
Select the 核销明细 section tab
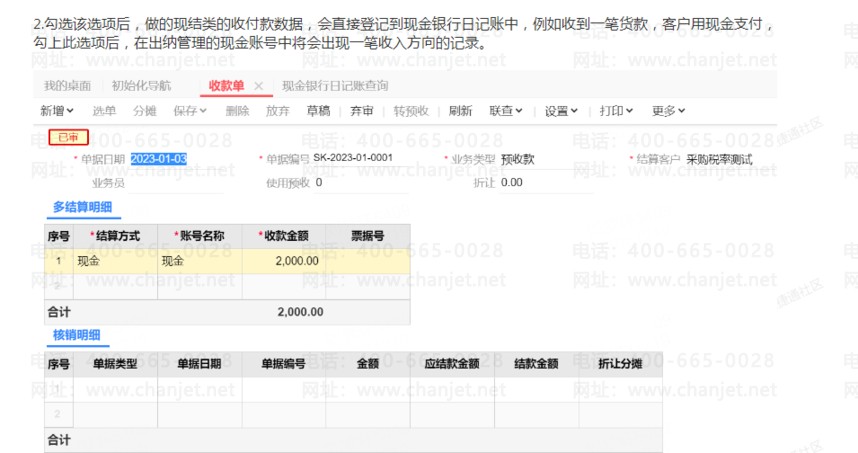point(77,335)
